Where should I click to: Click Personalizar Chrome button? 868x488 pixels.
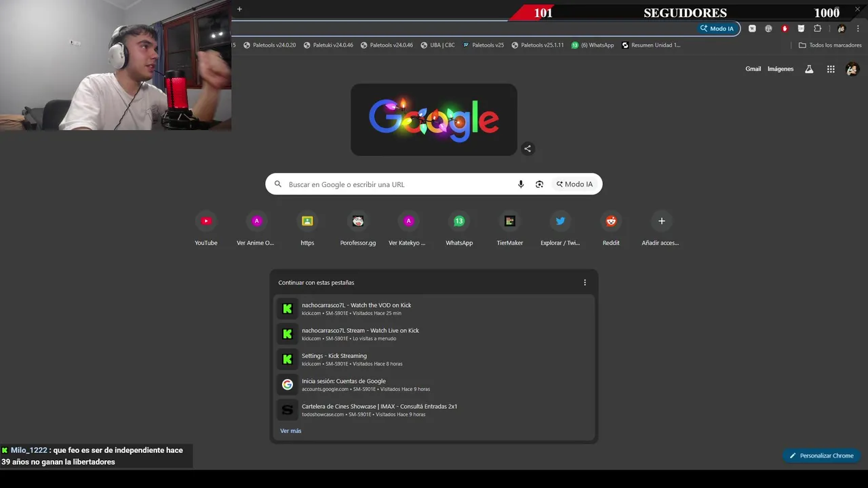tap(821, 455)
